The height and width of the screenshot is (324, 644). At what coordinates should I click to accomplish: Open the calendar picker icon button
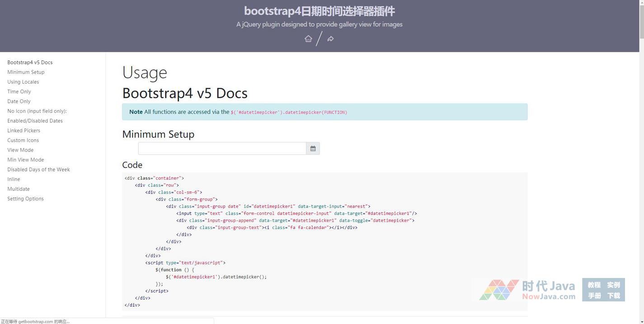[313, 148]
